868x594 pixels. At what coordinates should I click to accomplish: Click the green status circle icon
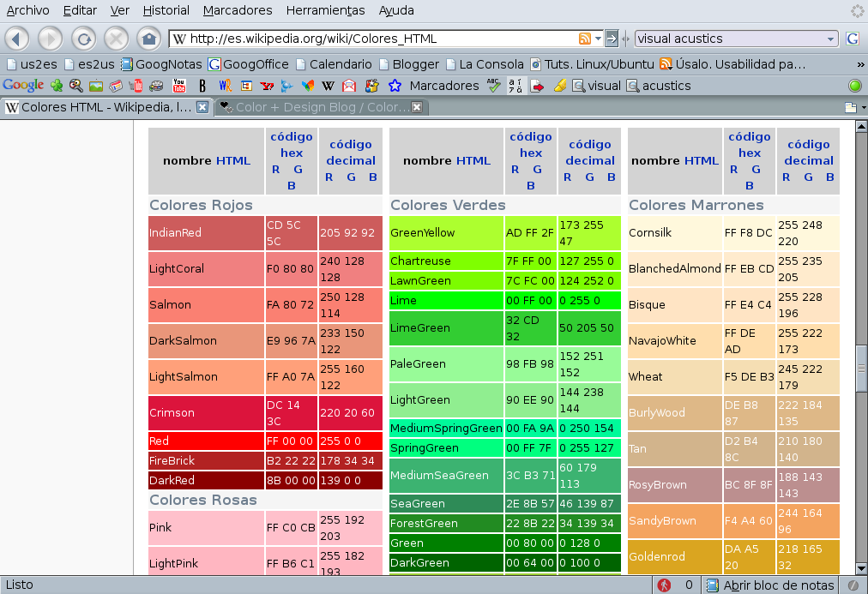pyautogui.click(x=855, y=86)
